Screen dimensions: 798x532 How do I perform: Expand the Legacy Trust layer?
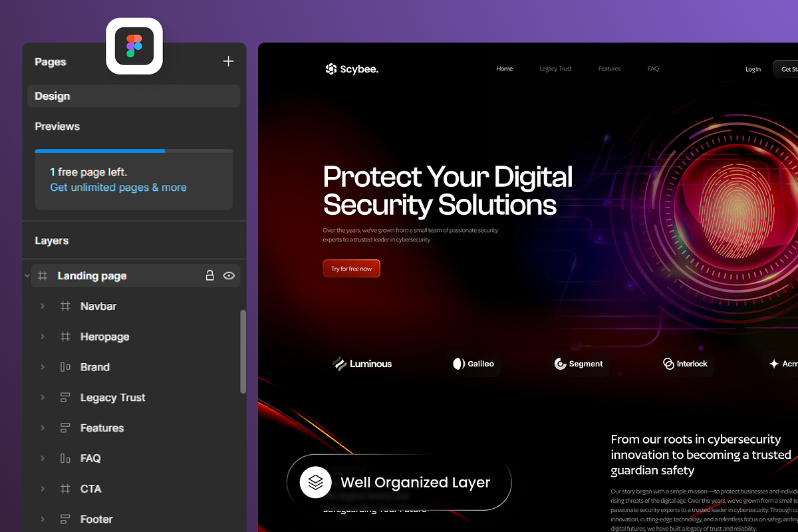click(x=43, y=397)
